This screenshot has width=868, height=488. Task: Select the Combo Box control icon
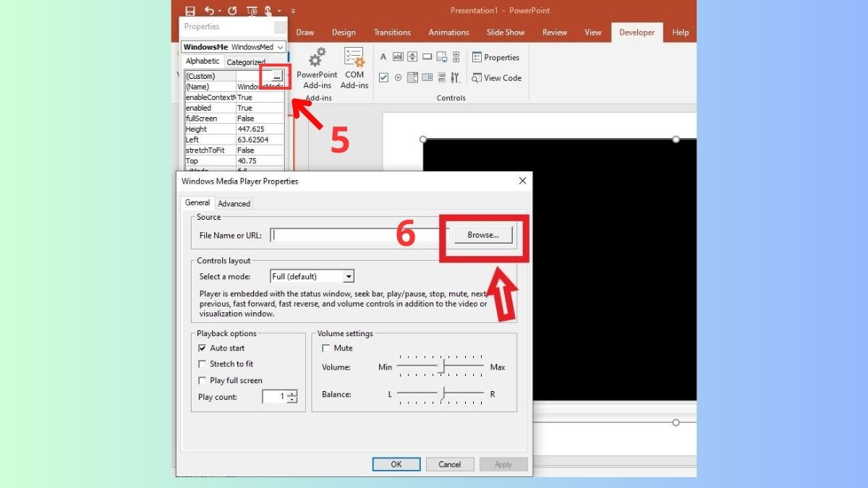[x=412, y=77]
